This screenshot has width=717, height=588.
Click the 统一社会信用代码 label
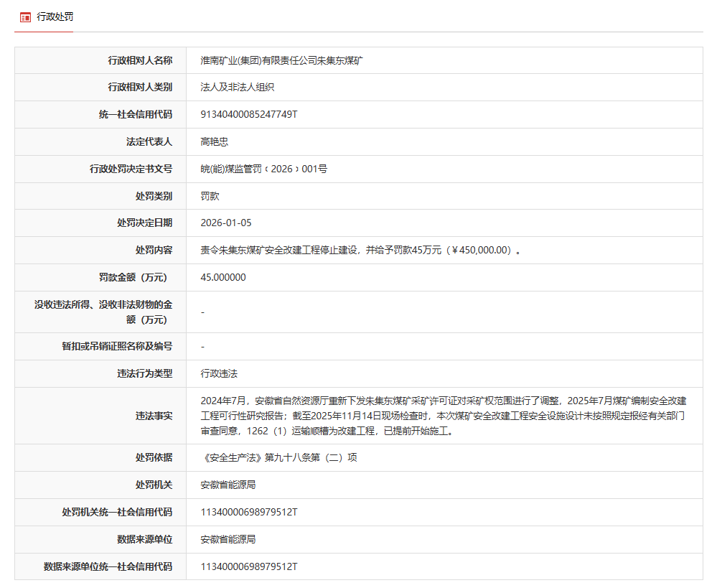point(136,114)
